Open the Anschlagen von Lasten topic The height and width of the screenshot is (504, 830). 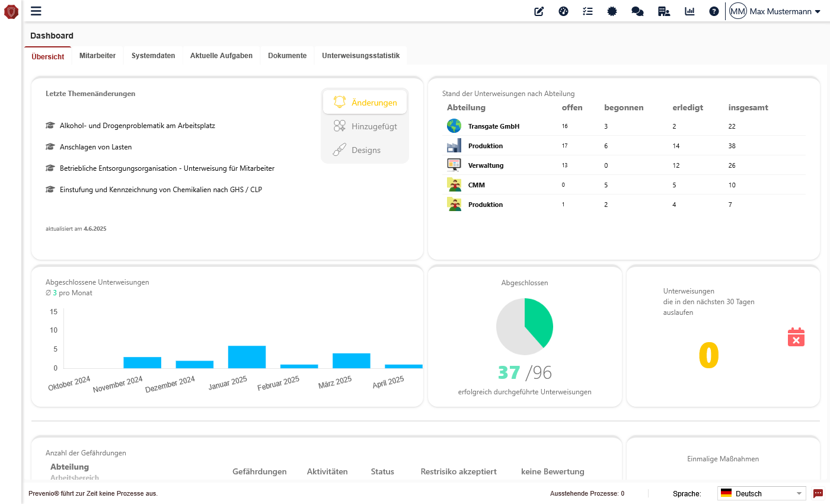coord(95,147)
